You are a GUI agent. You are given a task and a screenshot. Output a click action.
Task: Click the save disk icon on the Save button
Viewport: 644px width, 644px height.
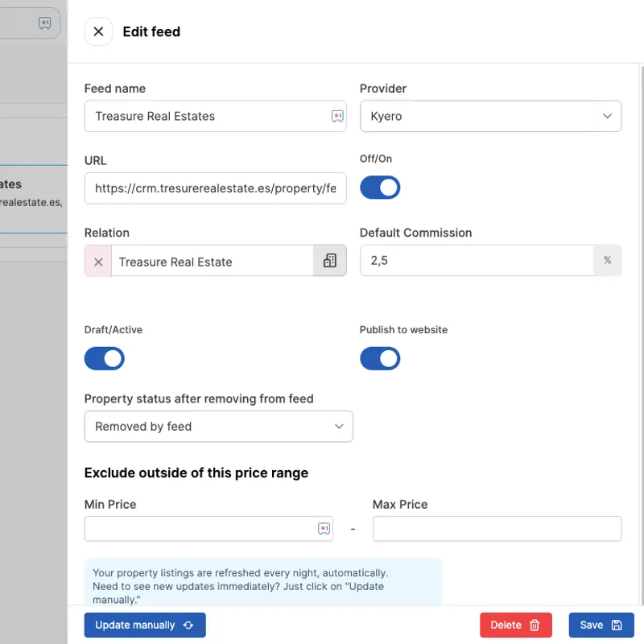click(x=615, y=625)
